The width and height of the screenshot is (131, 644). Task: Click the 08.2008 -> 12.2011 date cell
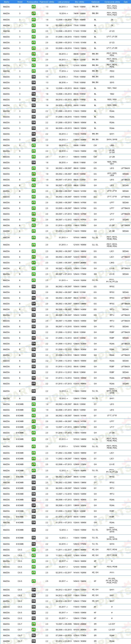(63, 505)
